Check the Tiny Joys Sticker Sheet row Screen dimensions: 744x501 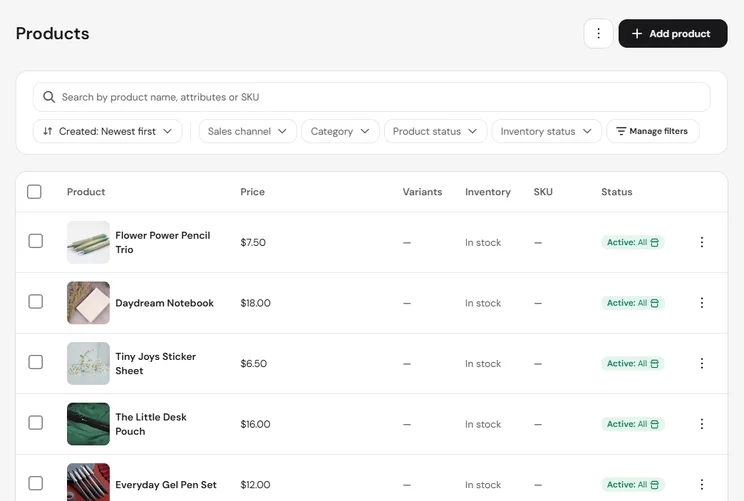[36, 362]
